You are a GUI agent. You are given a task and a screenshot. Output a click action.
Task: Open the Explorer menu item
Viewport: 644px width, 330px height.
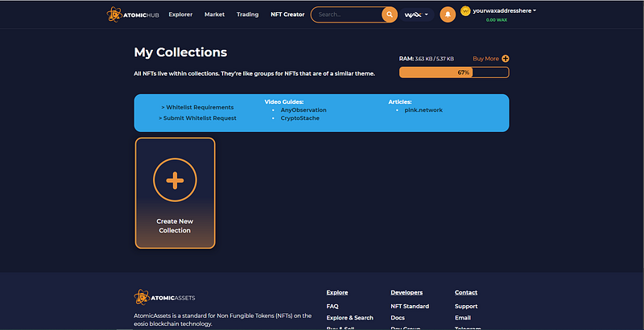pos(180,14)
